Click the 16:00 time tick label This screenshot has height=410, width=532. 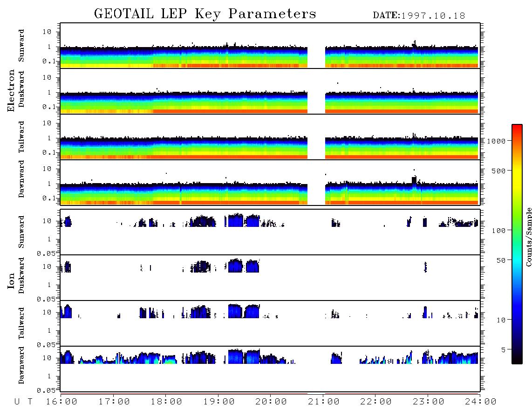click(61, 402)
